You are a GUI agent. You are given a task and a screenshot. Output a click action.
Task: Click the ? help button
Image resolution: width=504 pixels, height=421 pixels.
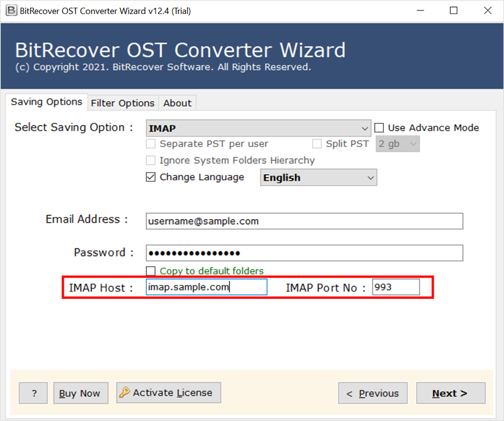(33, 393)
